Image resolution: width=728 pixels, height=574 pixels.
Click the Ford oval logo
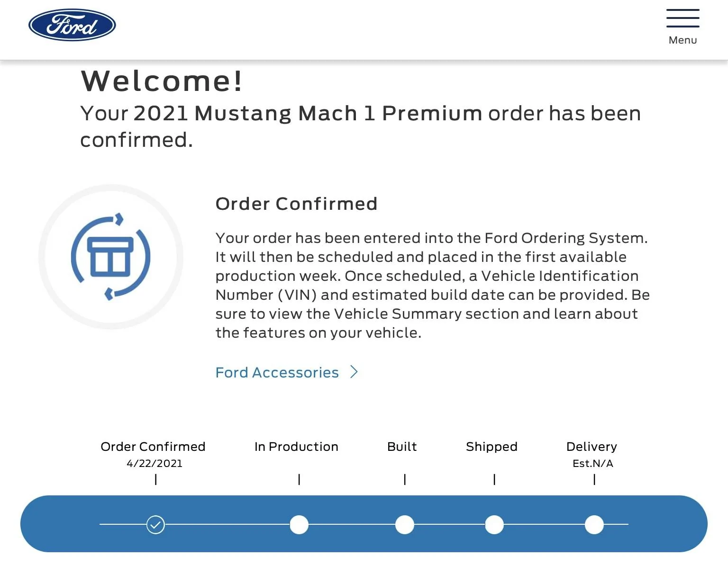click(72, 25)
